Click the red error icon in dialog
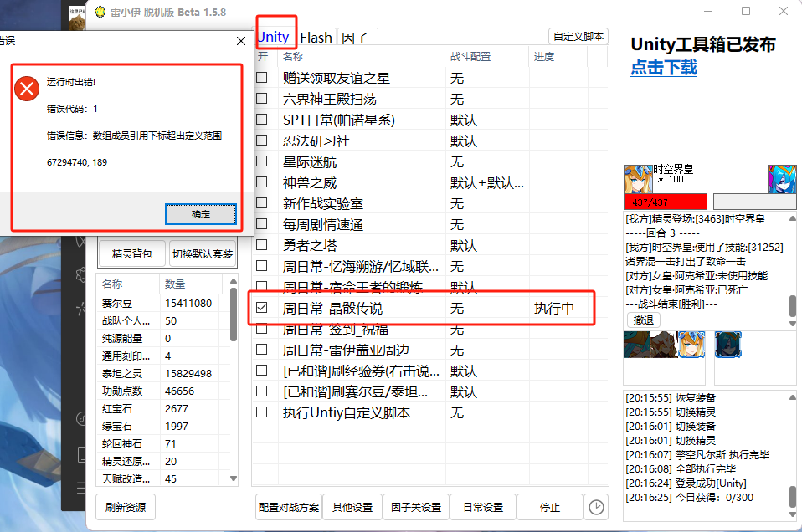 (28, 87)
